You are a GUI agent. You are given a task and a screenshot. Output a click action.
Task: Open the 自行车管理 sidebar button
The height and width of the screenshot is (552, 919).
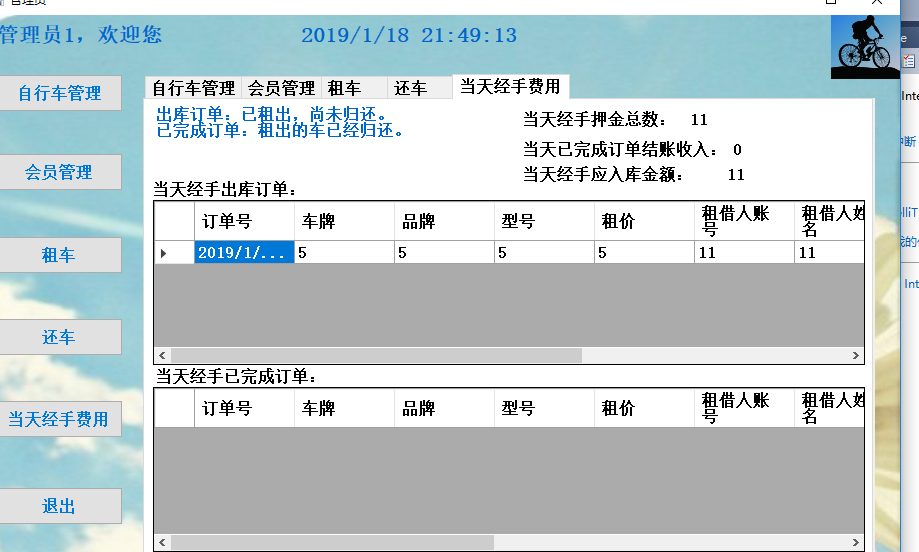(59, 93)
